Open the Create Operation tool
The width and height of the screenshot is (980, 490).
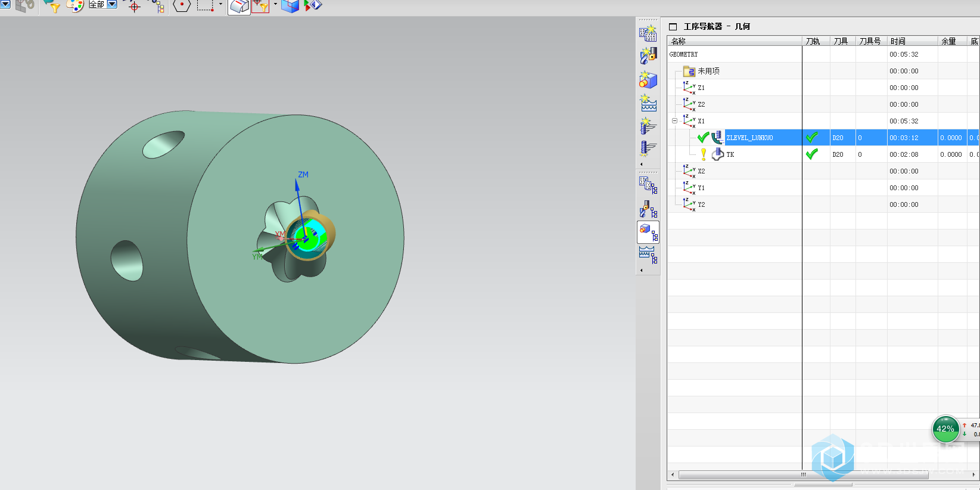tap(648, 126)
